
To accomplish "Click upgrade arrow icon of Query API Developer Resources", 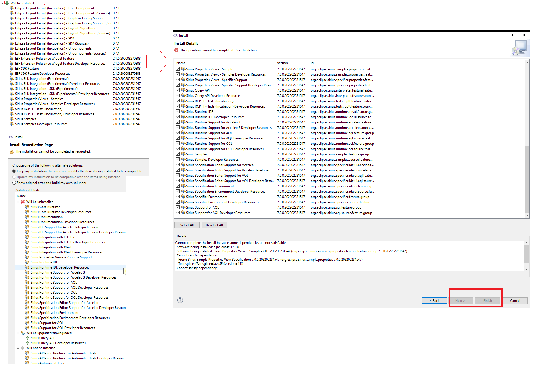I will tap(27, 343).
